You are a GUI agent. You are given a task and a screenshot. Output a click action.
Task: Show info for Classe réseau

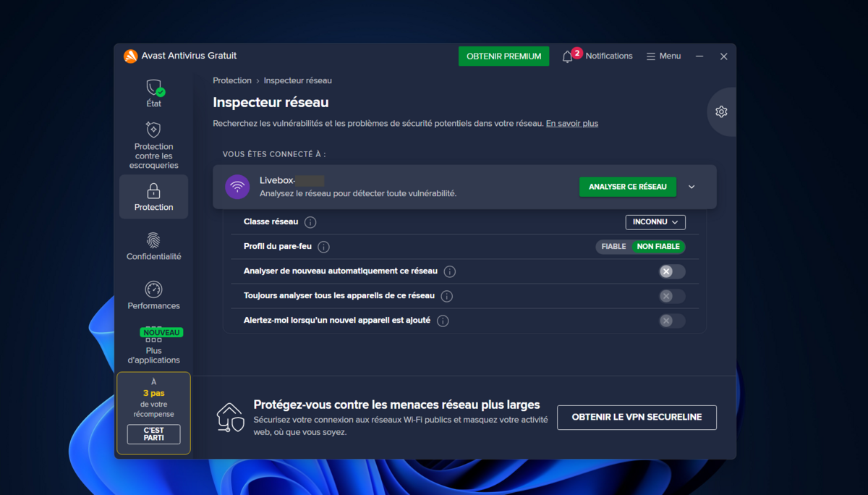[x=310, y=222]
